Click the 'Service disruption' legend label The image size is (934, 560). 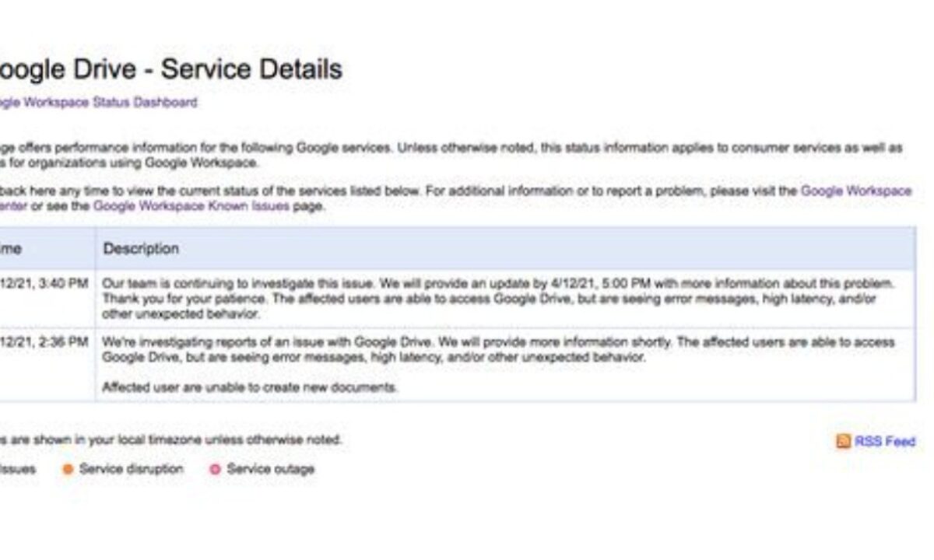[131, 469]
